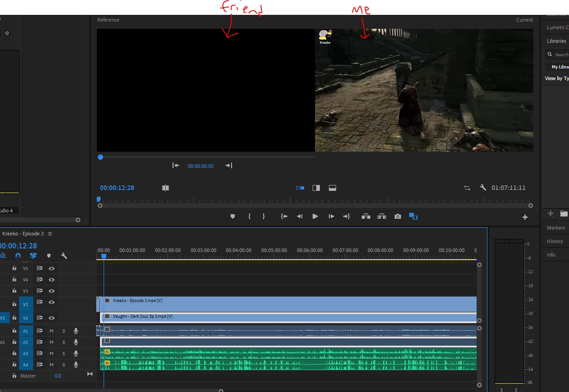This screenshot has height=392, width=569.
Task: Toggle Shot or Frame Comparison icon
Action: pos(165,188)
